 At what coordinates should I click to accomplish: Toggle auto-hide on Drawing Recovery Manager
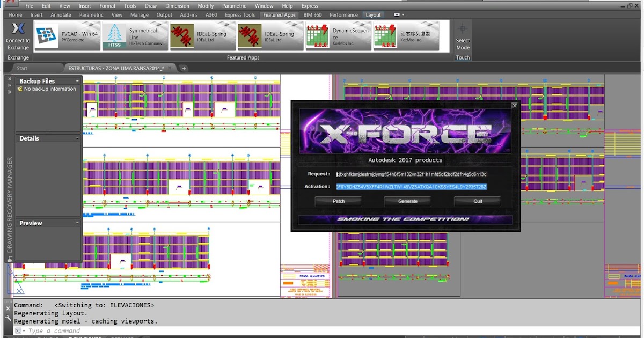pyautogui.click(x=10, y=85)
